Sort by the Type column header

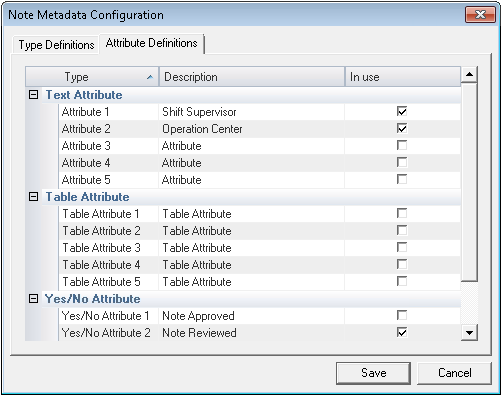click(92, 77)
